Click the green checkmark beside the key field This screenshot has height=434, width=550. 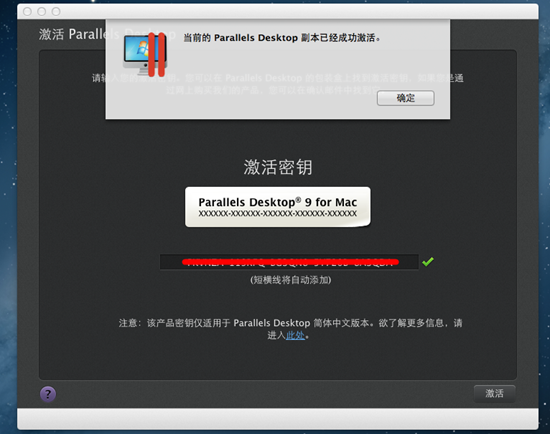428,262
